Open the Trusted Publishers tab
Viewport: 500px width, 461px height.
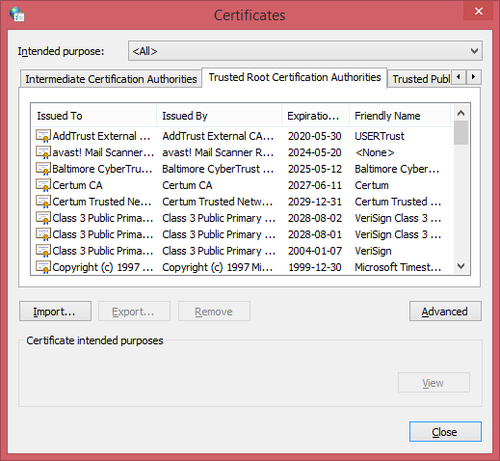click(x=420, y=79)
